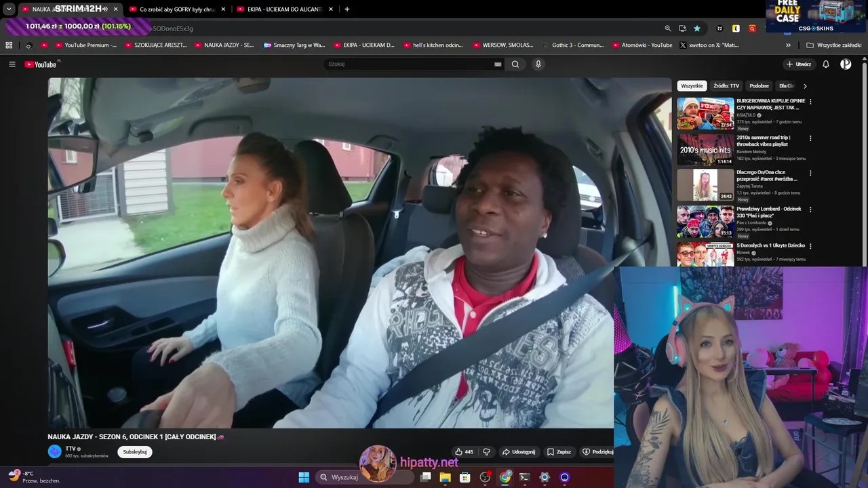The image size is (868, 488).
Task: Click the Windows taskbar Wyszukaj search box
Action: pyautogui.click(x=365, y=477)
